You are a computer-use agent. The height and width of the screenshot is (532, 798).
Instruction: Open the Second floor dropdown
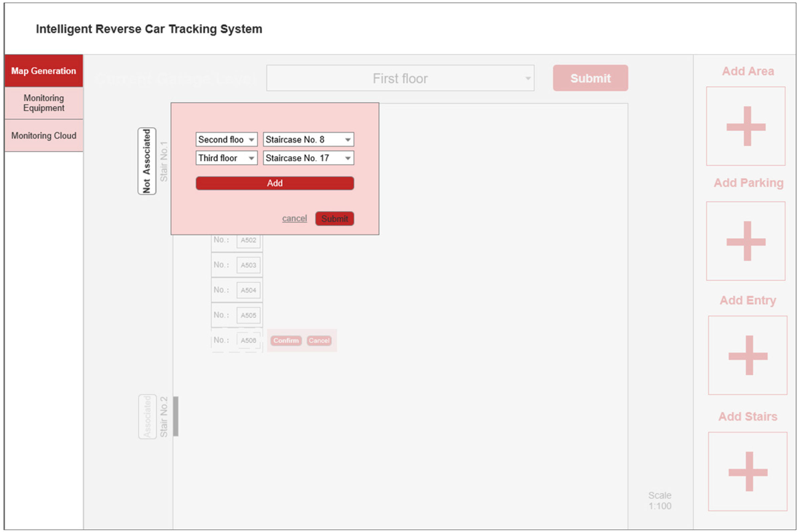(x=226, y=139)
